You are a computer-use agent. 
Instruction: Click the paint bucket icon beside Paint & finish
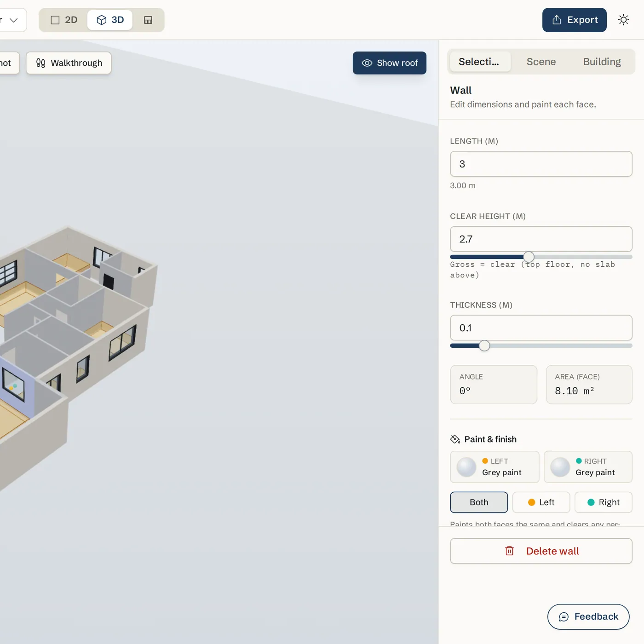coord(455,439)
